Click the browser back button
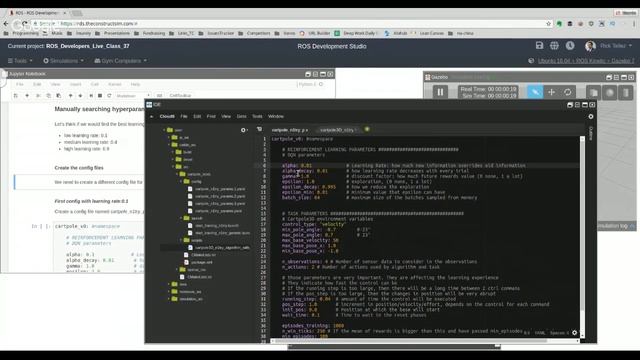Viewport: 640px width, 360px height. 6,24
